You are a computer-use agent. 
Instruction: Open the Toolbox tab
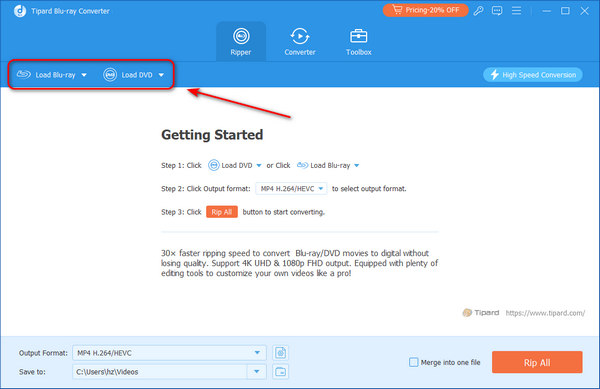(x=359, y=42)
